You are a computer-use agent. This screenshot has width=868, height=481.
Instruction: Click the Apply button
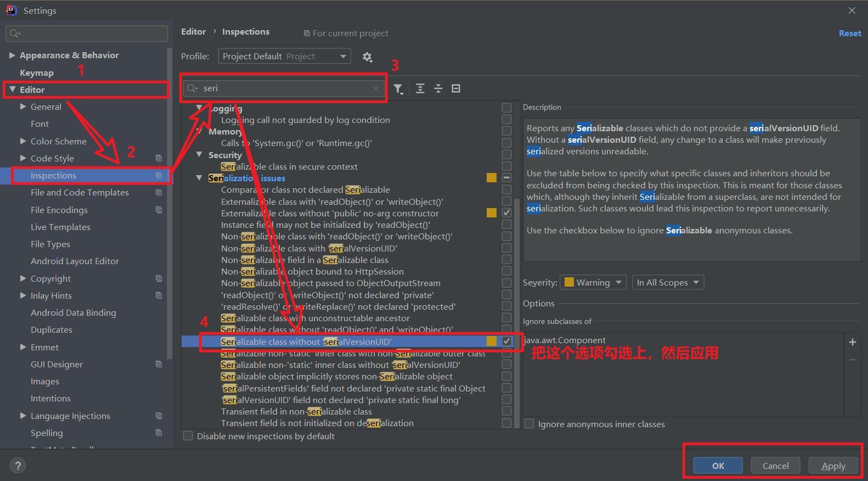(833, 466)
